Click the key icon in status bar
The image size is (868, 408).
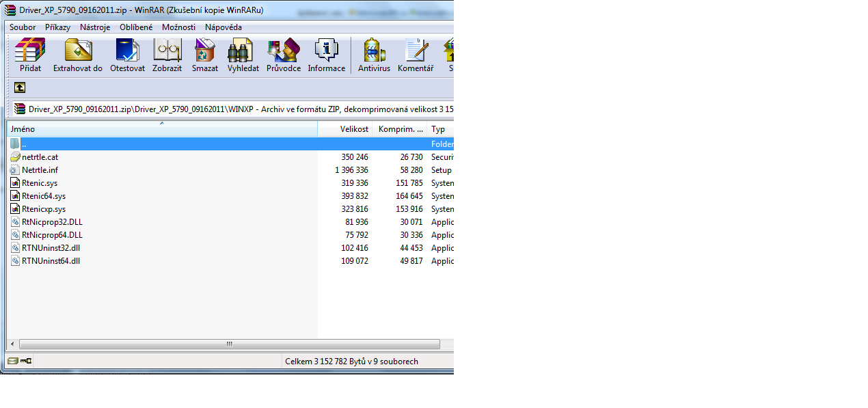click(26, 361)
